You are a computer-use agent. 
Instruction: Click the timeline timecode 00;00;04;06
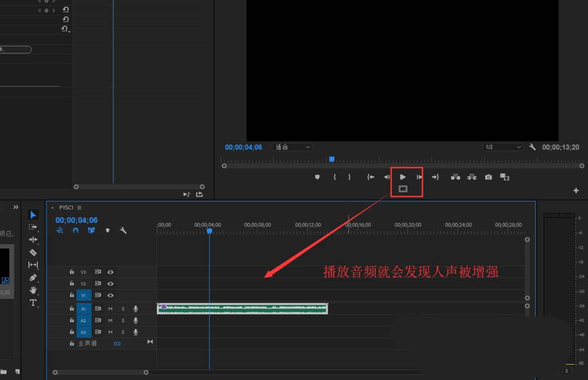pyautogui.click(x=76, y=220)
